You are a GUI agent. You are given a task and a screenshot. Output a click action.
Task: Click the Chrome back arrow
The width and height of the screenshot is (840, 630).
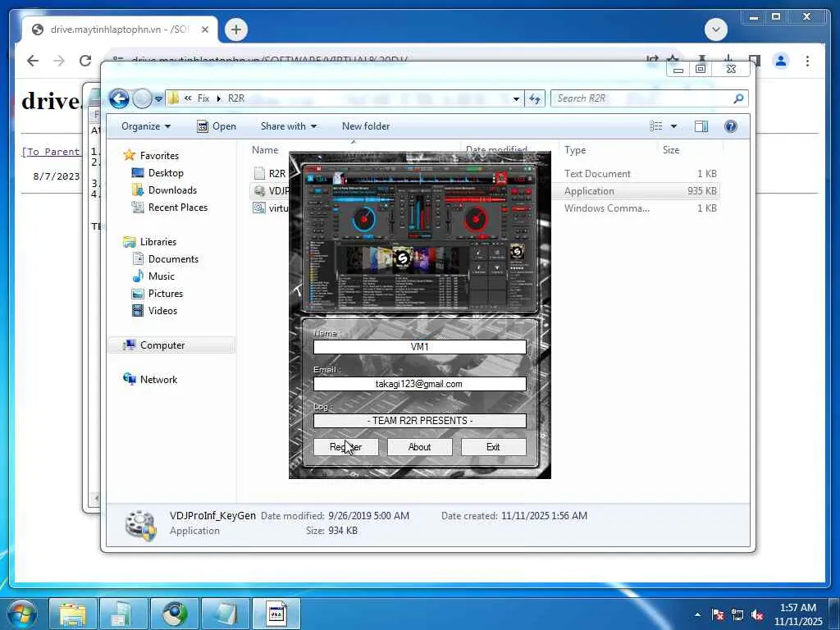point(33,61)
